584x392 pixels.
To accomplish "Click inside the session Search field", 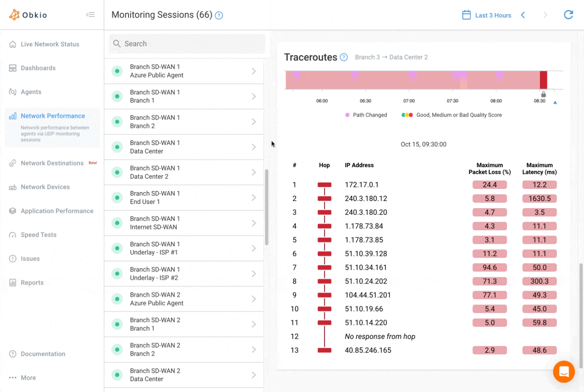I will (x=186, y=43).
